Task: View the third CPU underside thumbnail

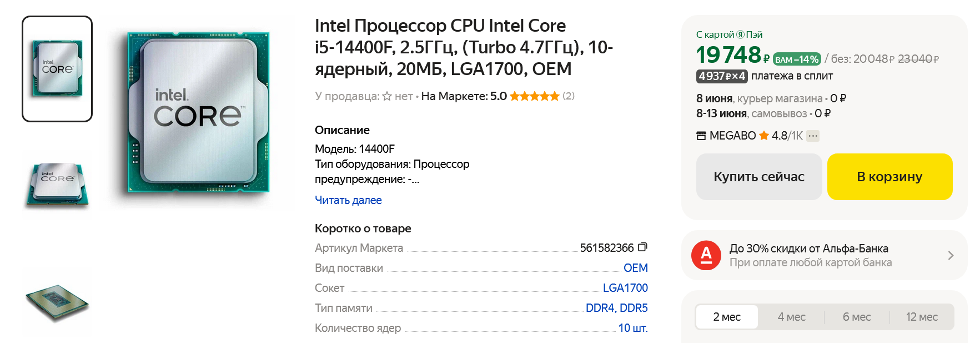Action: tap(57, 302)
